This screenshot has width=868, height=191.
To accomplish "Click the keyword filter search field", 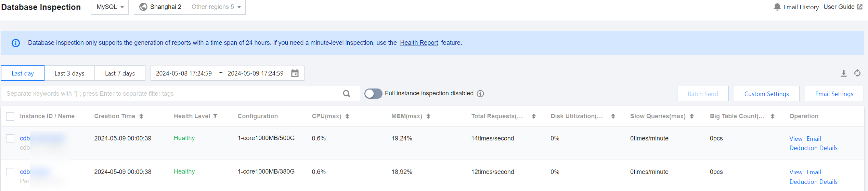I will tap(171, 94).
